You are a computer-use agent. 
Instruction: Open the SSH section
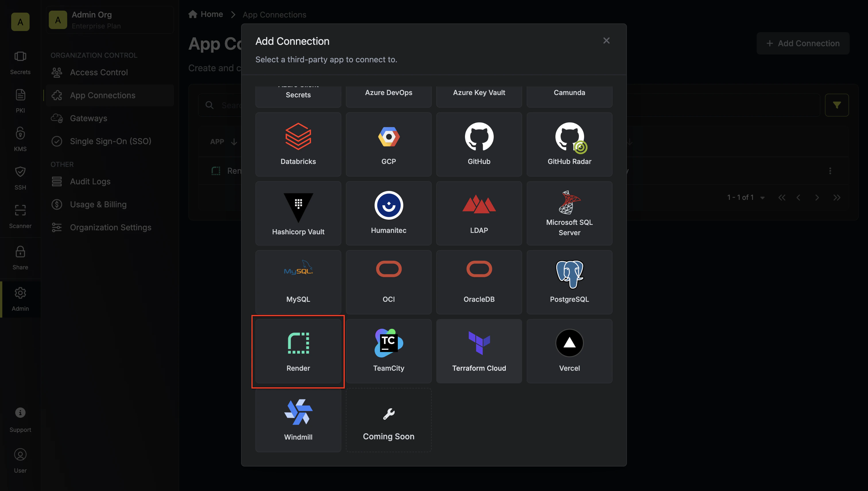click(20, 178)
